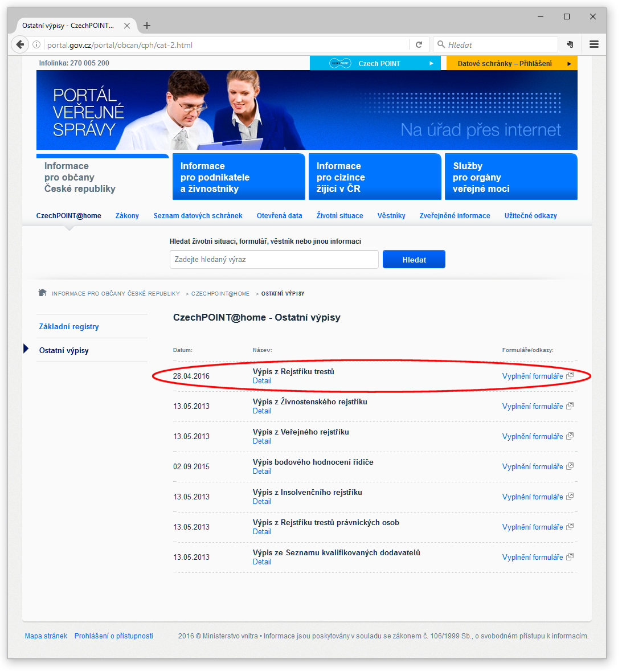Click breadcrumb Informace pro občany České republiky
The height and width of the screenshot is (672, 622).
pos(116,293)
